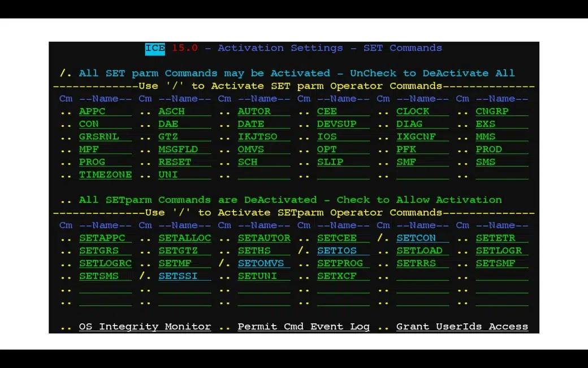
Task: Click the SETUNI command name
Action: [x=257, y=276]
